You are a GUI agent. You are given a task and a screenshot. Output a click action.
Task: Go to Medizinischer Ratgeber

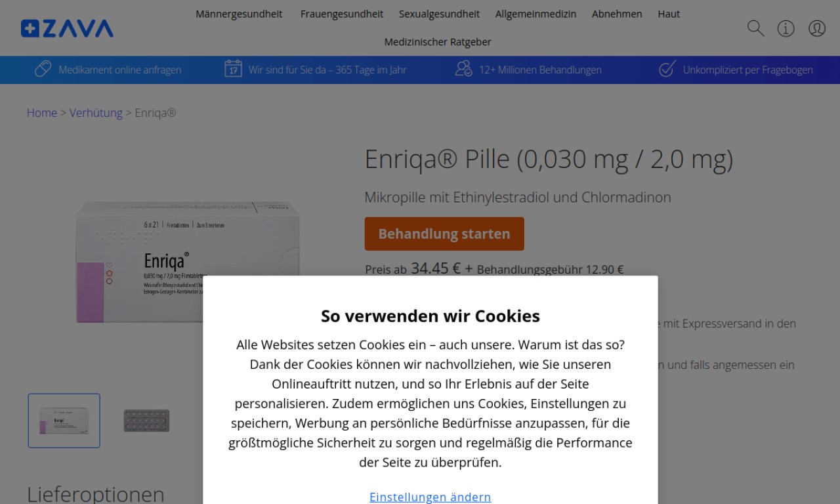[x=438, y=42]
